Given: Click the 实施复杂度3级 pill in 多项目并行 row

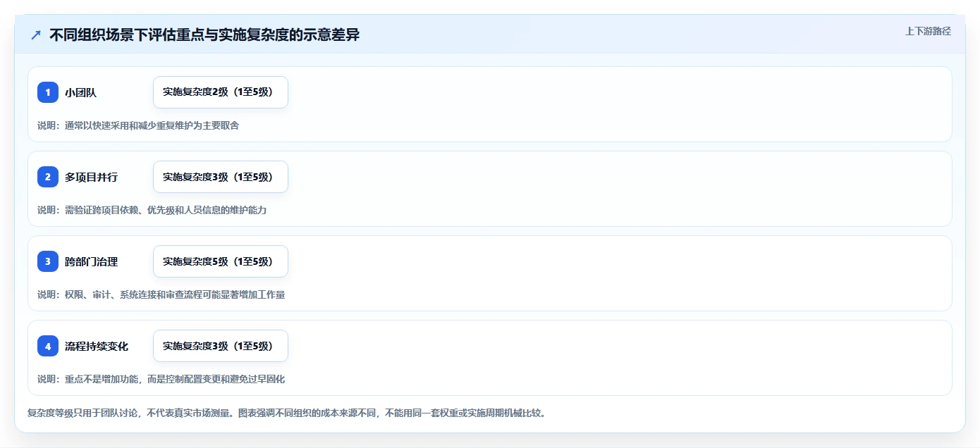Looking at the screenshot, I should (221, 177).
